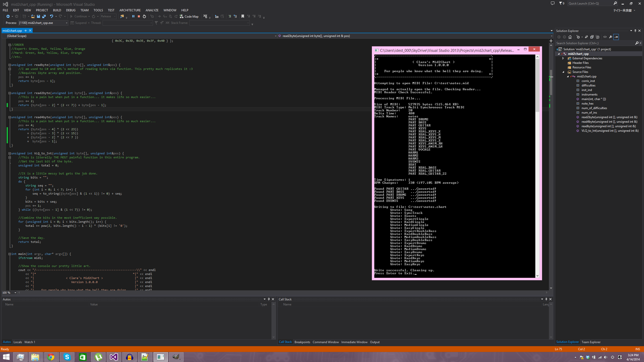Open the ANALYZE menu
The height and width of the screenshot is (362, 644).
click(x=152, y=10)
